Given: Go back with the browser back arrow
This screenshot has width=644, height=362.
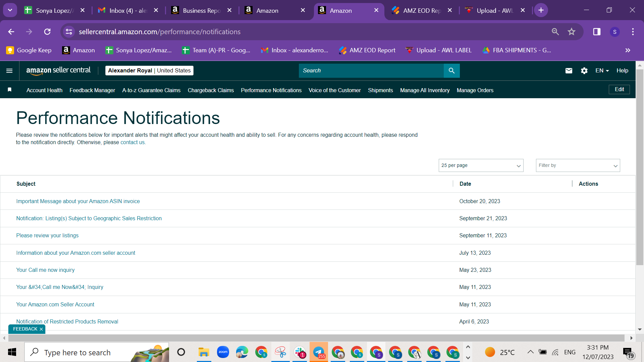Looking at the screenshot, I should (11, 32).
